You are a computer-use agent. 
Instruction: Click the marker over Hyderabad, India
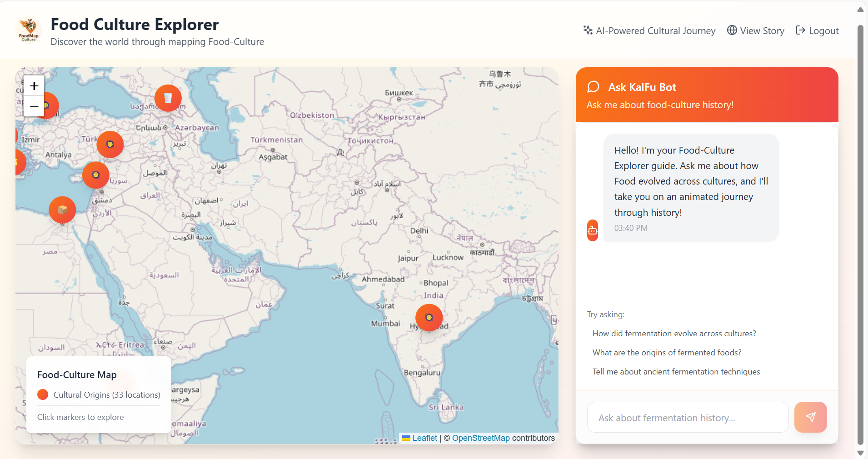pos(429,318)
